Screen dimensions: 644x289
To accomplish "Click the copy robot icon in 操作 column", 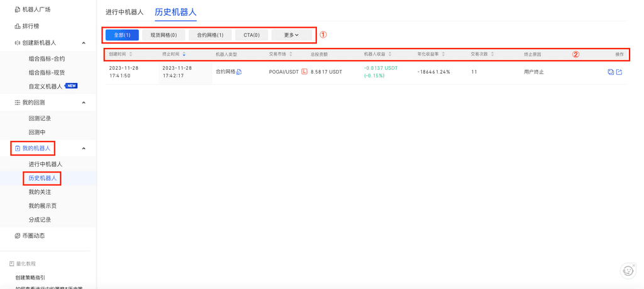I will (611, 72).
